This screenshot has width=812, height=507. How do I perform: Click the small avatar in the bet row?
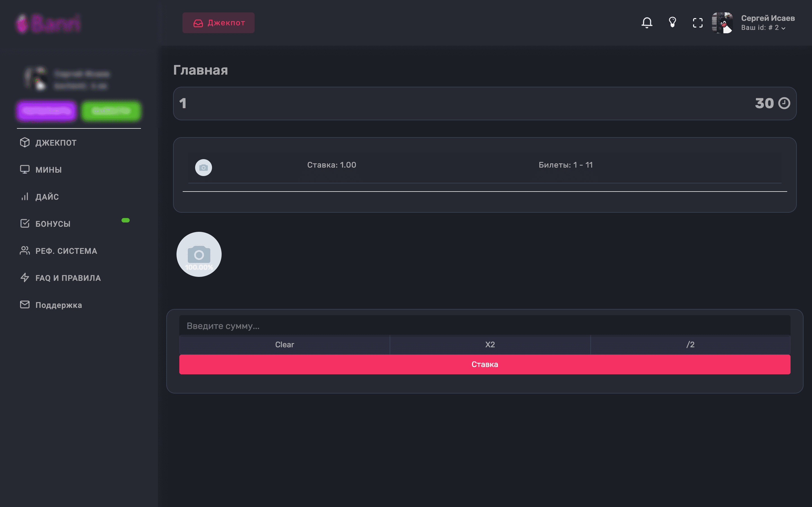tap(204, 167)
